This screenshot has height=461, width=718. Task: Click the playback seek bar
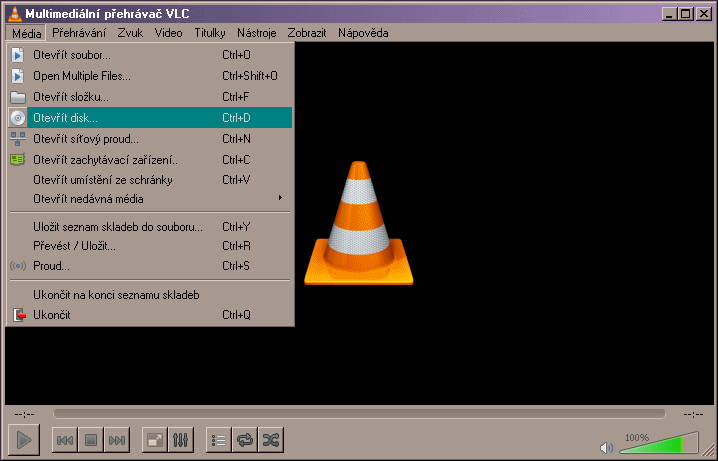pos(359,414)
